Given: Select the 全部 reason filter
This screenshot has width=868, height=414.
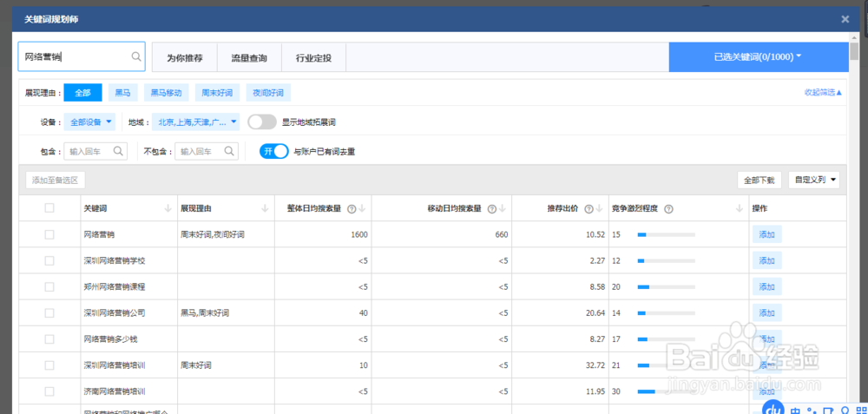Looking at the screenshot, I should point(83,92).
